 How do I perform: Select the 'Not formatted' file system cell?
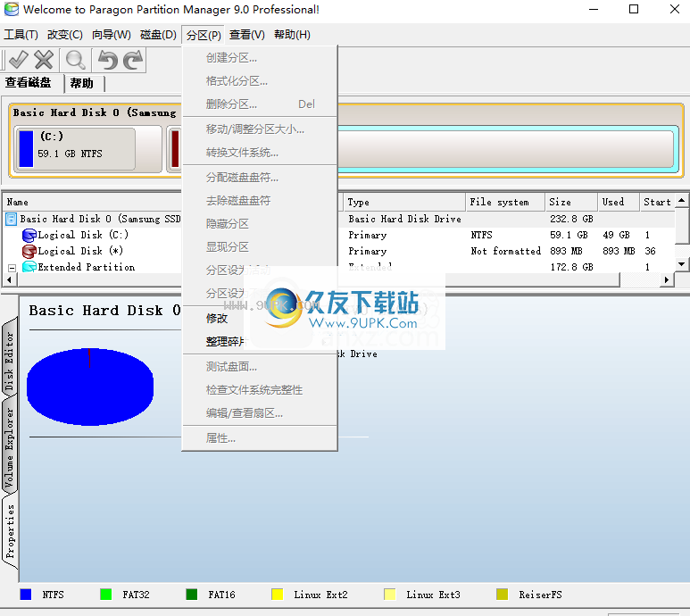point(505,251)
